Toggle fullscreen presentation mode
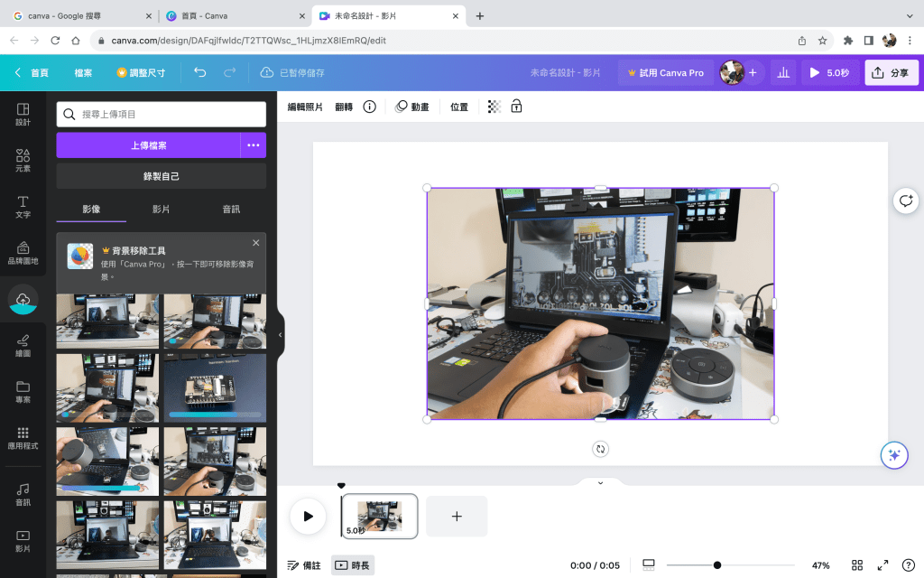 882,565
